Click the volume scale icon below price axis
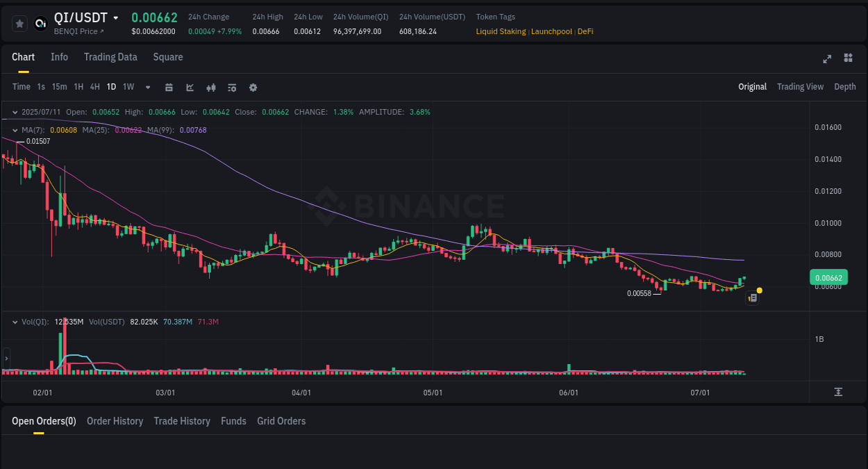This screenshot has height=469, width=868. coord(837,392)
